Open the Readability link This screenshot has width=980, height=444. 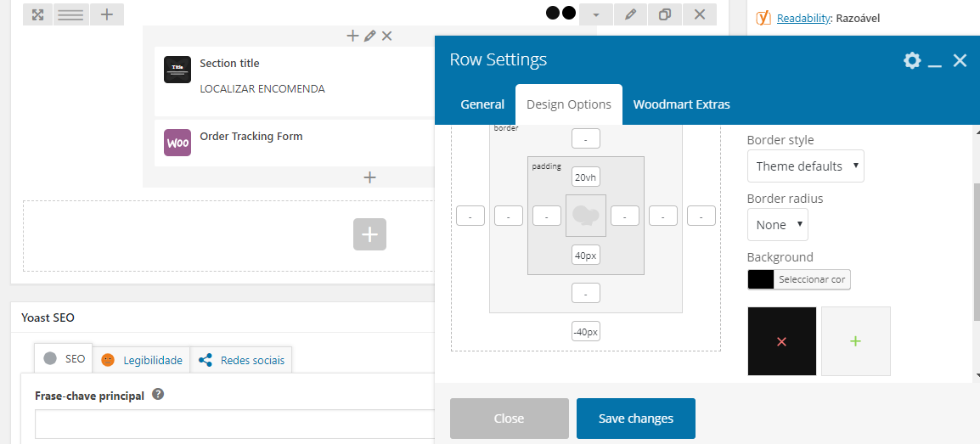click(803, 17)
